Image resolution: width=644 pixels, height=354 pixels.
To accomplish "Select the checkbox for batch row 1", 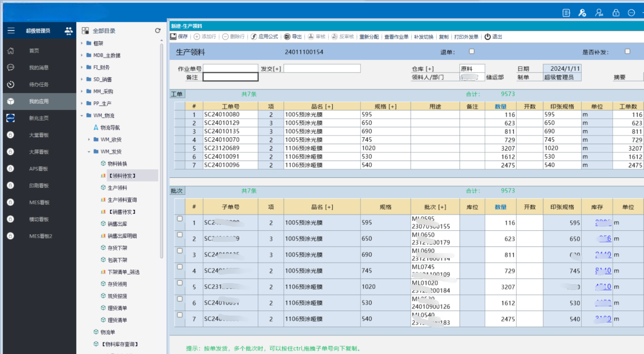I will click(179, 219).
